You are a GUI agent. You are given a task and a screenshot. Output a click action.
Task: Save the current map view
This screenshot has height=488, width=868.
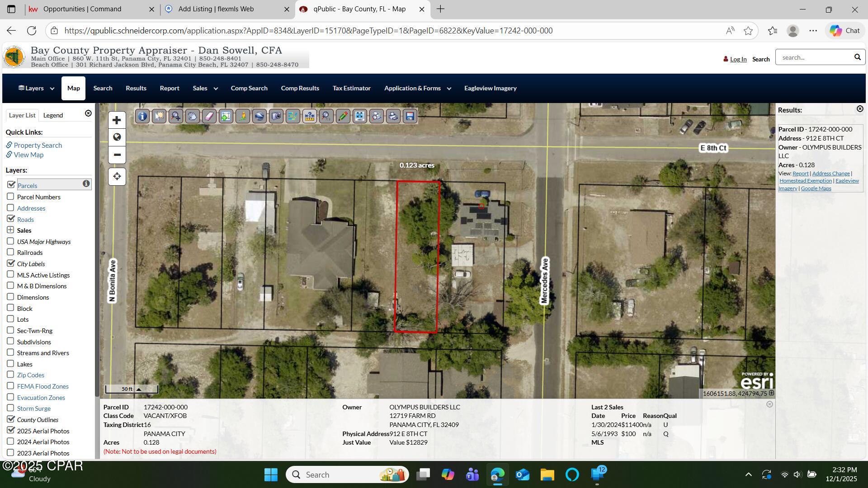[410, 116]
